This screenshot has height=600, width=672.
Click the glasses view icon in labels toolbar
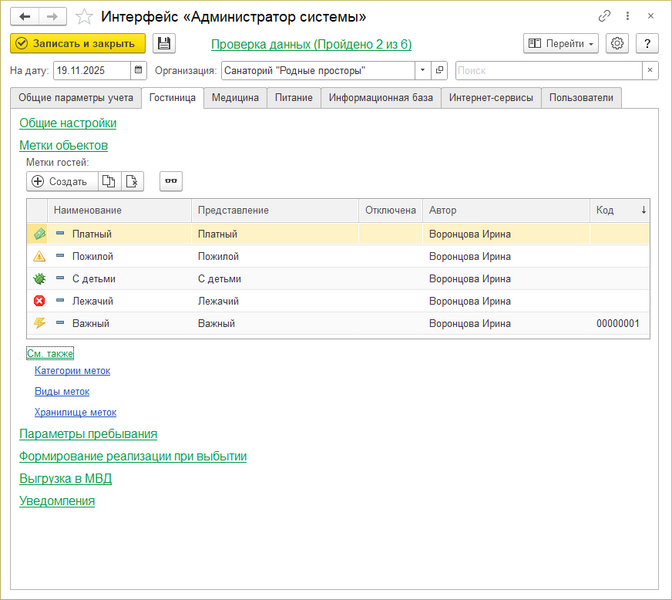pyautogui.click(x=171, y=181)
